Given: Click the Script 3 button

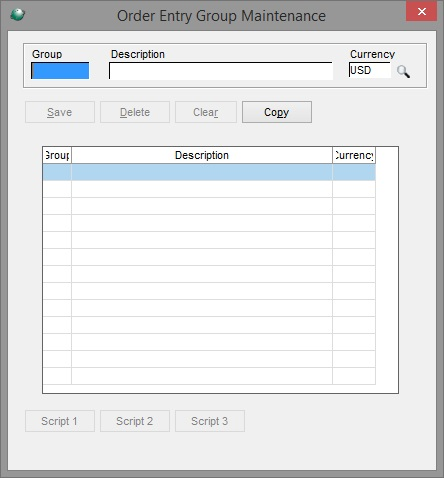Looking at the screenshot, I should click(x=210, y=421).
